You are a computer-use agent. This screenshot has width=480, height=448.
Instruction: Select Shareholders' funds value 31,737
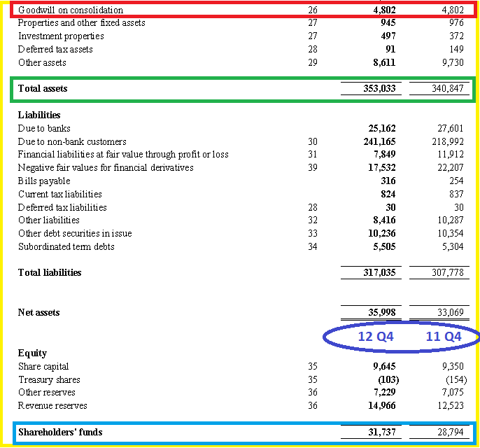coord(382,432)
